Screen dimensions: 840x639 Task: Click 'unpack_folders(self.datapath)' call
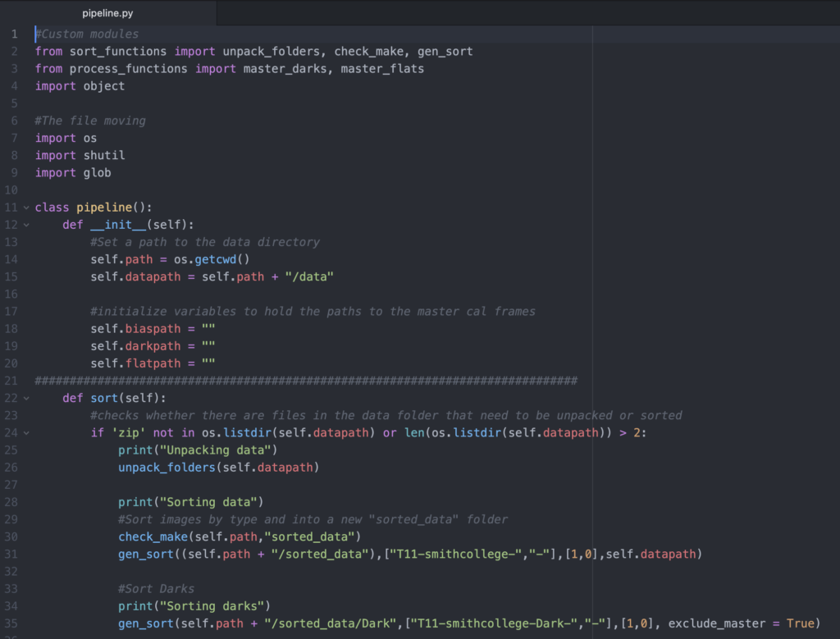218,468
